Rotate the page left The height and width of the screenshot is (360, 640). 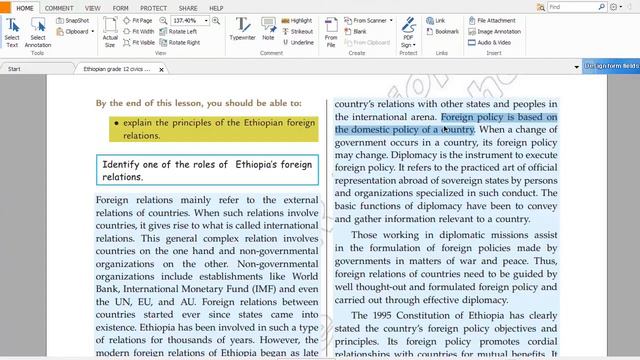point(178,31)
